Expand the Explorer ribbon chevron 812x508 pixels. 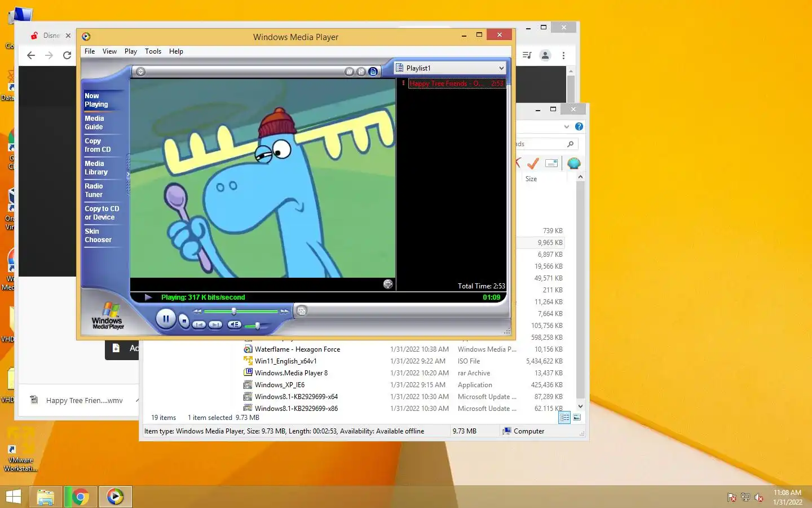[567, 126]
